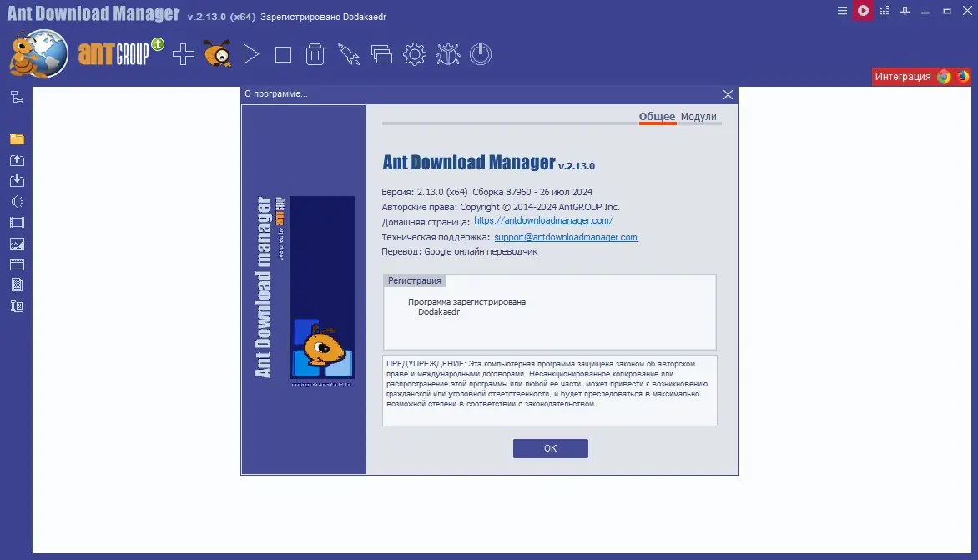Select the images category icon
The image size is (978, 560).
pyautogui.click(x=17, y=244)
